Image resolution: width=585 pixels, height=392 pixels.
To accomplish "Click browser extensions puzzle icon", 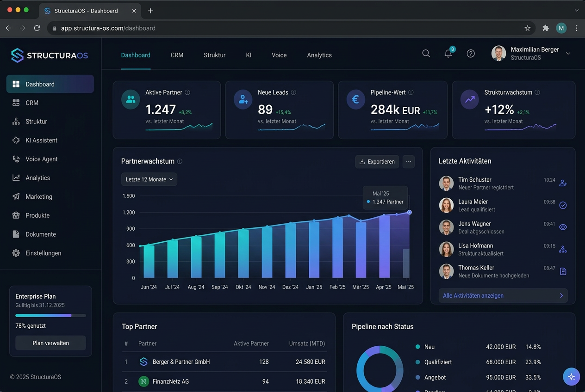I will click(x=546, y=28).
